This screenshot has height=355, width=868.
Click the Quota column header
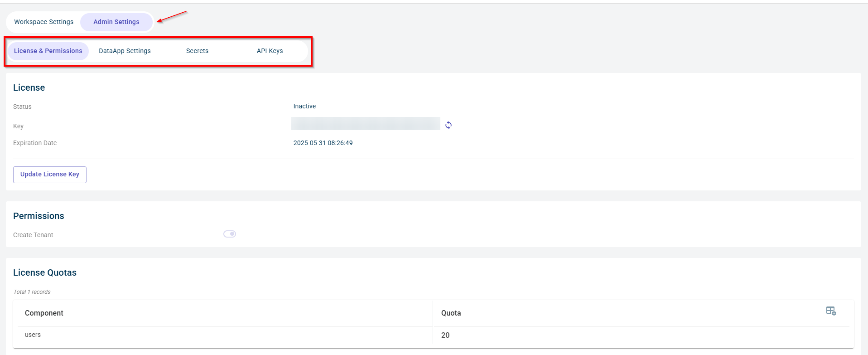451,313
